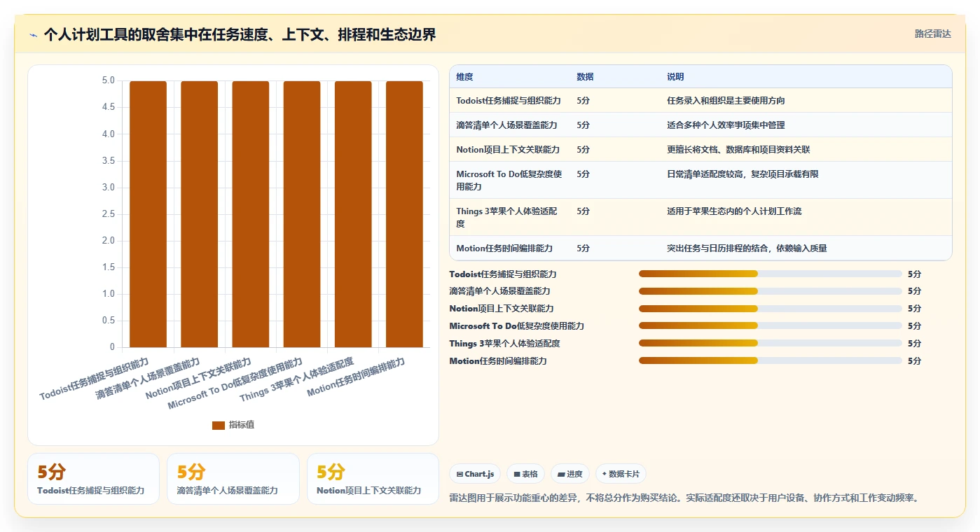This screenshot has width=980, height=532.
Task: Click the Microsoft To Do bar in chart
Action: (x=302, y=214)
